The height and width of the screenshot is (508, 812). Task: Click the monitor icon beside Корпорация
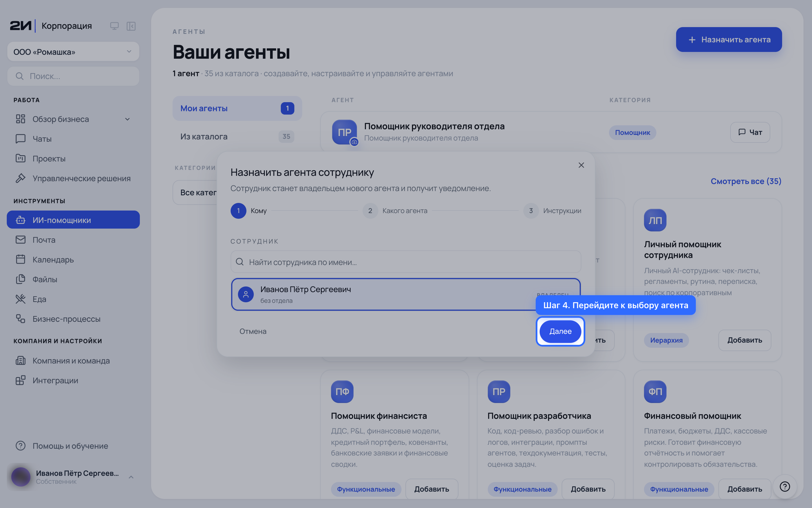point(114,26)
